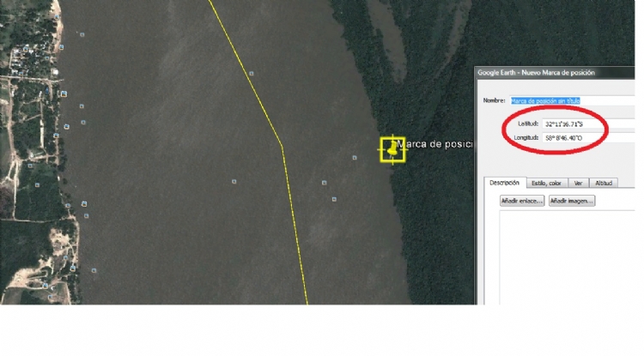Click the Nombre text field
Screen dimensions: 644x356
click(x=573, y=100)
